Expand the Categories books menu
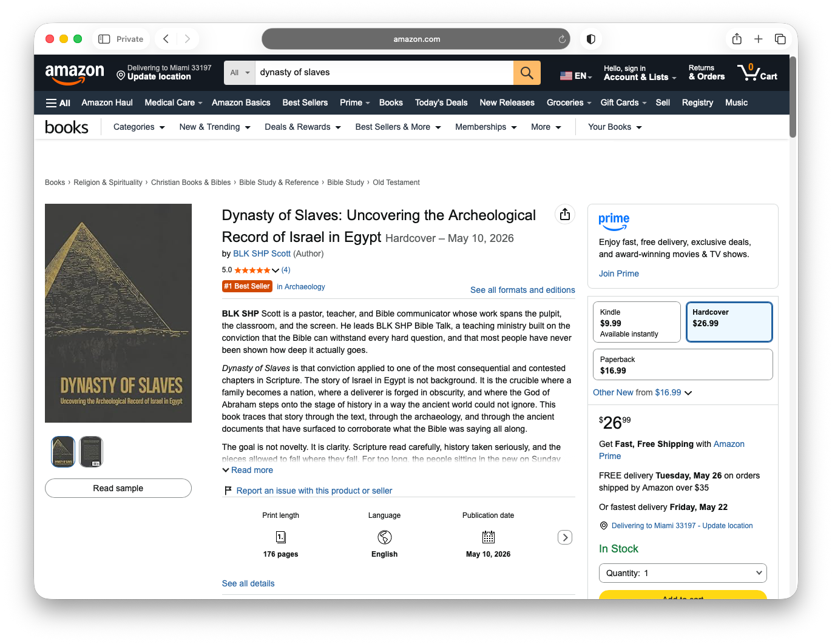 click(139, 127)
